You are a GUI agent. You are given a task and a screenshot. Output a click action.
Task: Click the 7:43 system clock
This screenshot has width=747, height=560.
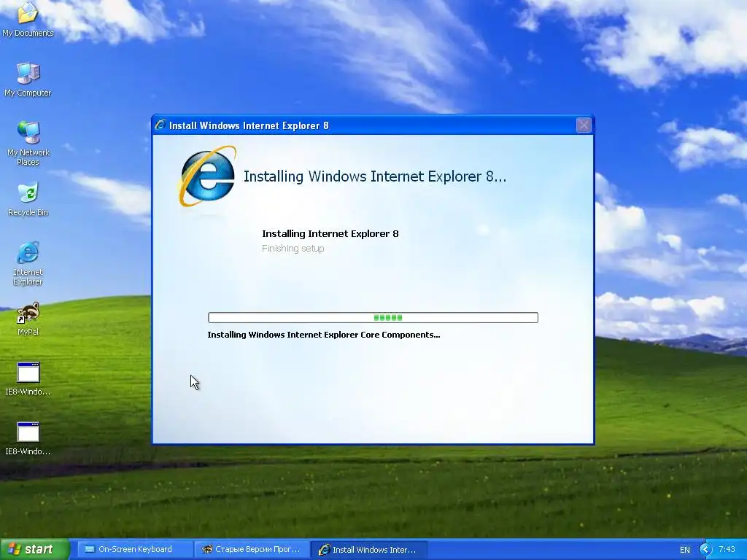click(x=727, y=549)
